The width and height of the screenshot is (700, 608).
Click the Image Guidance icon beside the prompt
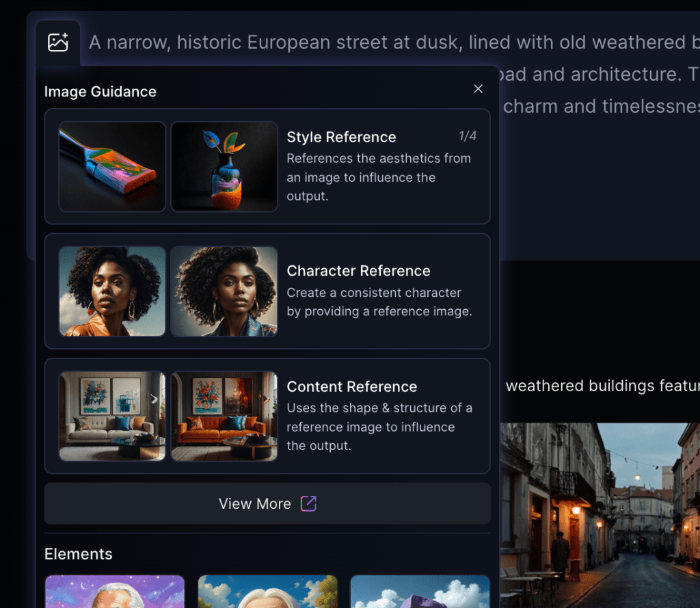tap(58, 42)
